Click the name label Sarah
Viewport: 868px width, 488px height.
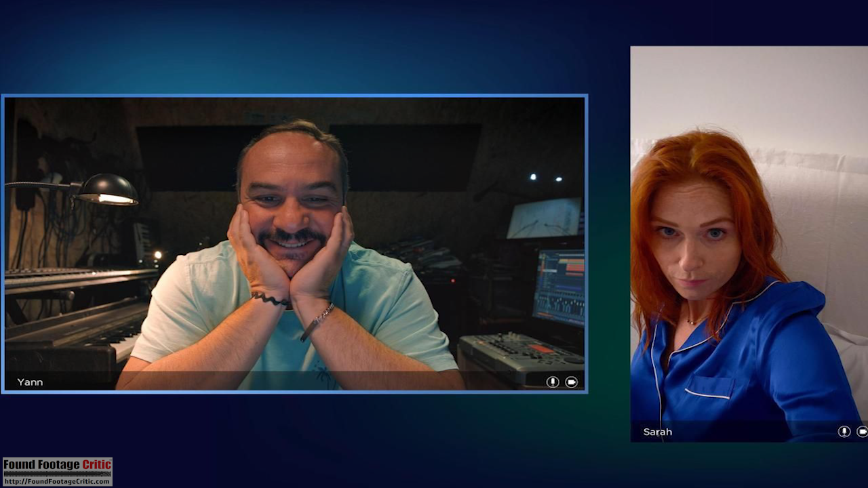658,431
